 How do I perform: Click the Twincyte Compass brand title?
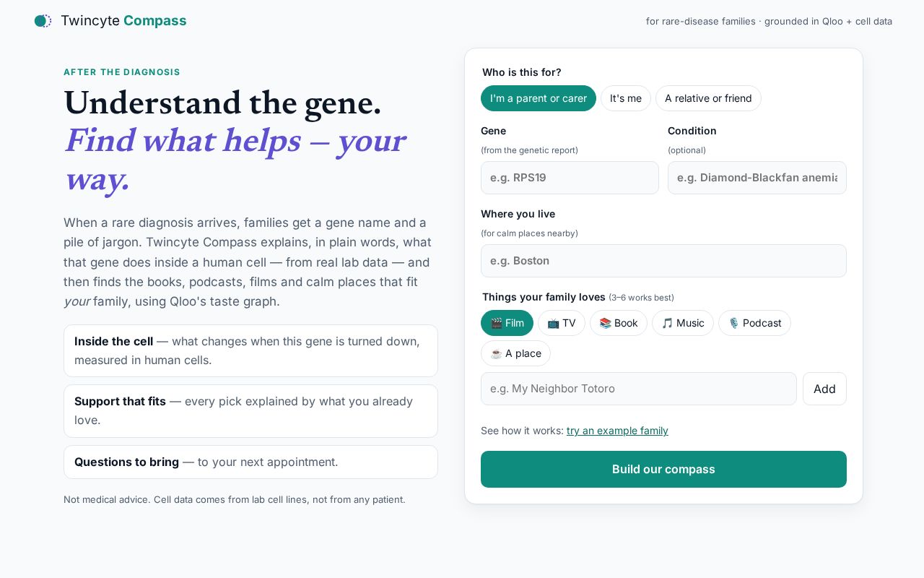123,21
